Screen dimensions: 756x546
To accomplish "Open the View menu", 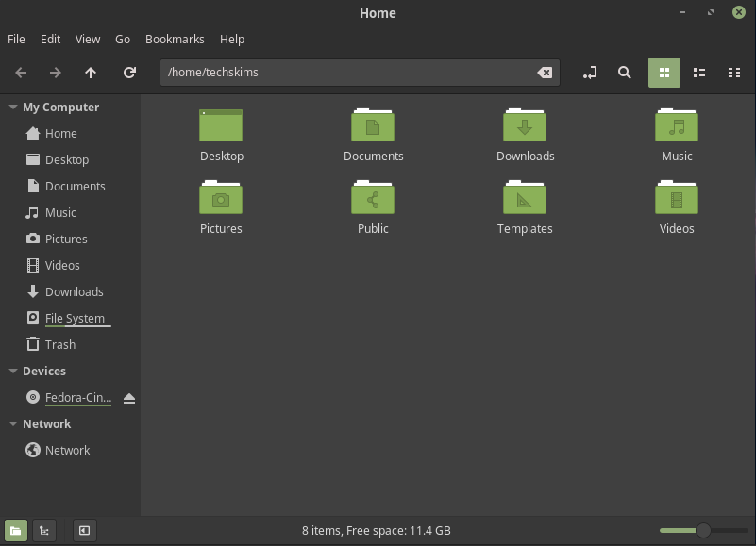I will pos(87,40).
